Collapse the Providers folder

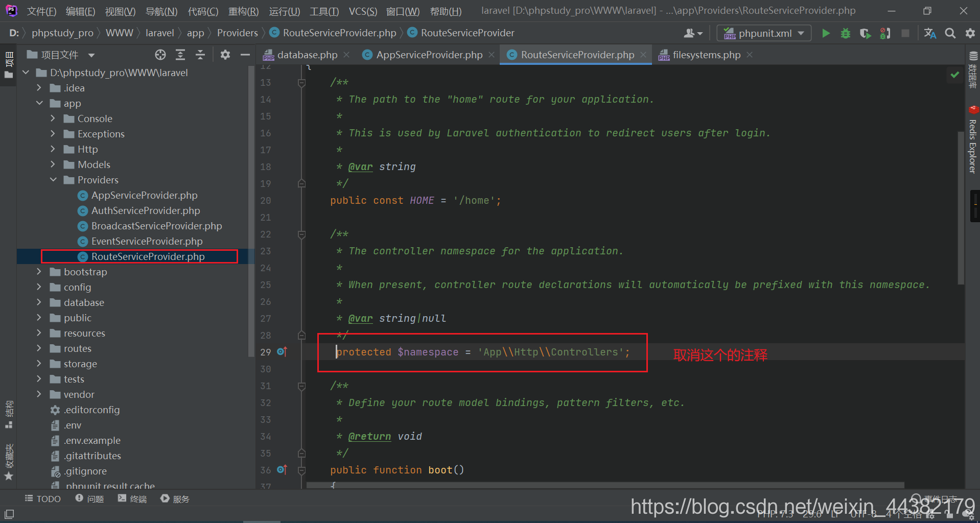tap(53, 180)
